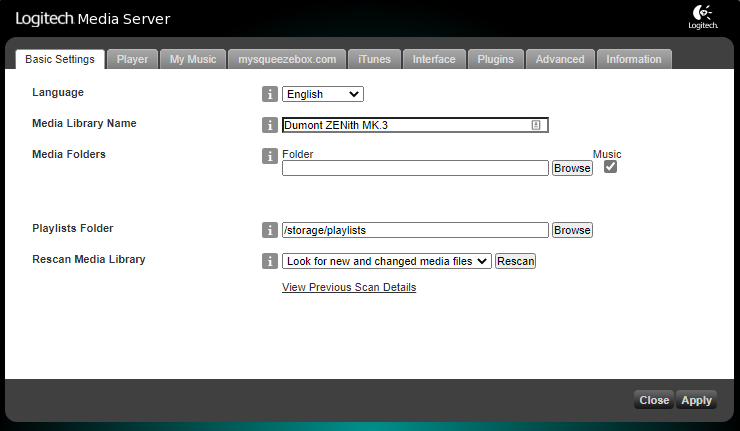The image size is (740, 431).
Task: Switch to the Player tab
Action: pos(132,59)
